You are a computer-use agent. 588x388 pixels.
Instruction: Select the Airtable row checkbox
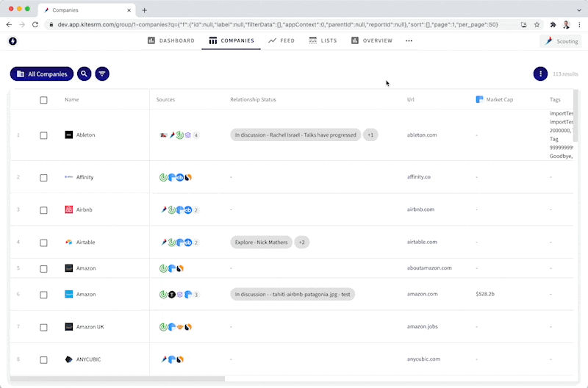(x=43, y=242)
